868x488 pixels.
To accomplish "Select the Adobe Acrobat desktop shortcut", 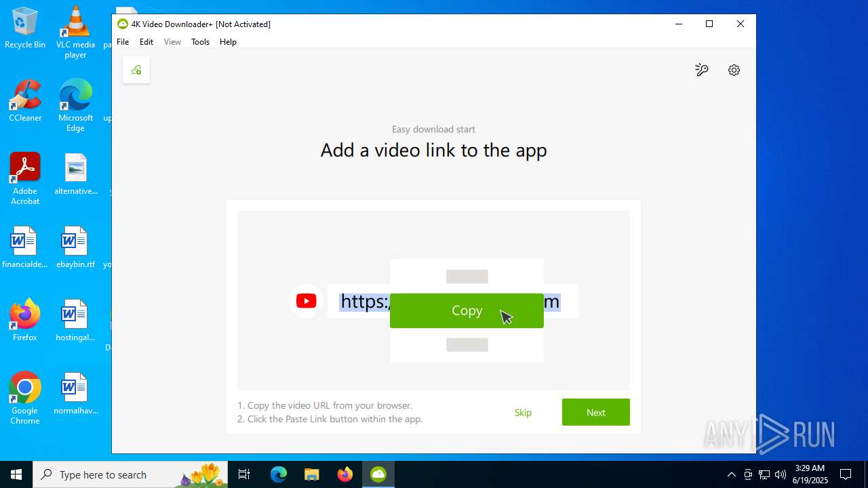I will 25,179.
